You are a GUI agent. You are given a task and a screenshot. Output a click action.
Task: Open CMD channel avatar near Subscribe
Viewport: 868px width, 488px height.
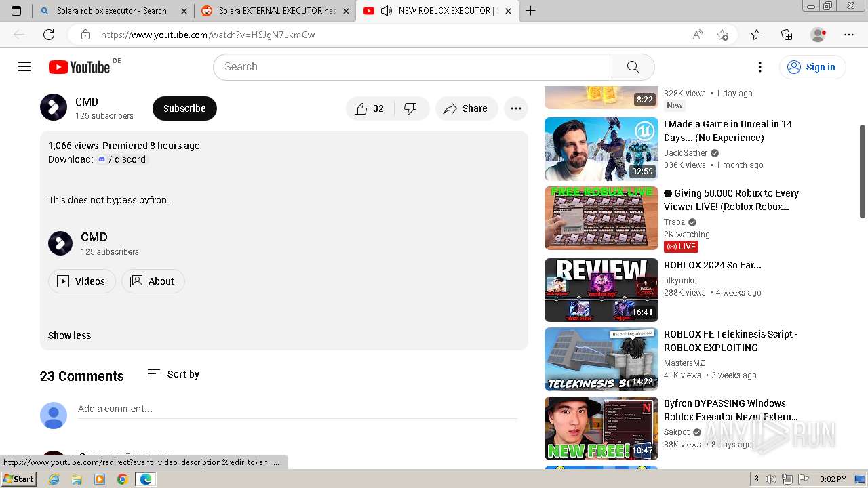54,108
